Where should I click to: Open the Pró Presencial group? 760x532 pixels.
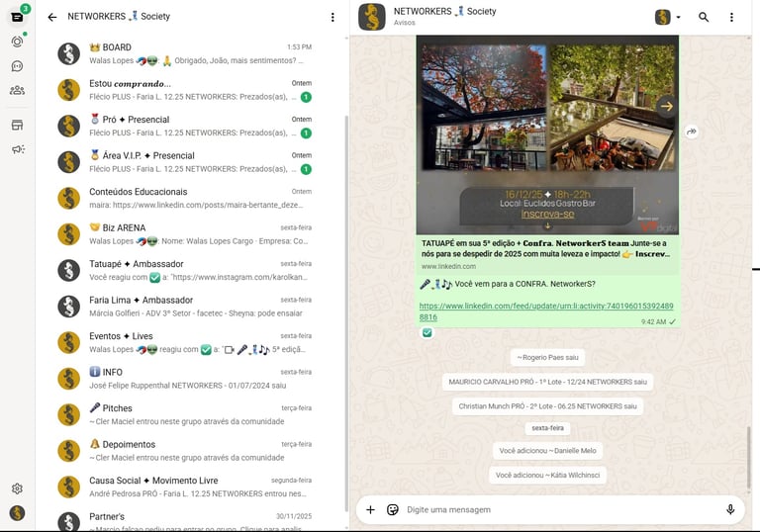pos(190,126)
